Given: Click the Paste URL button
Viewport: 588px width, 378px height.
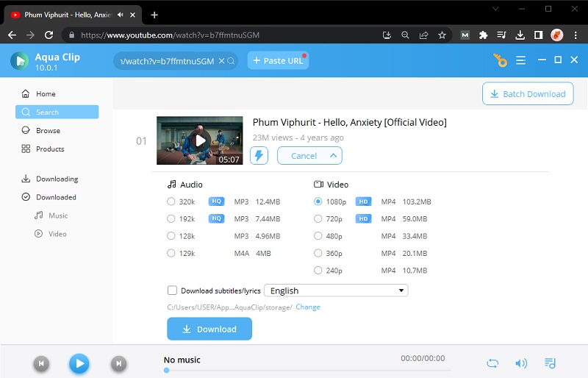Looking at the screenshot, I should [278, 60].
